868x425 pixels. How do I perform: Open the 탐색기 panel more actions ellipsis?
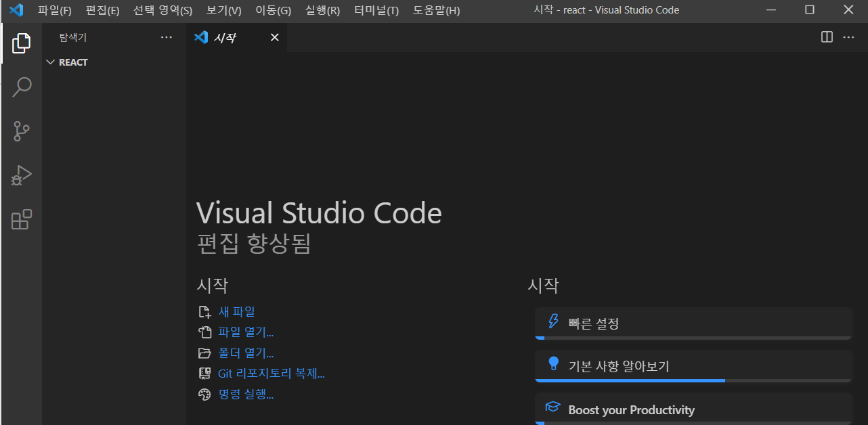[x=167, y=37]
